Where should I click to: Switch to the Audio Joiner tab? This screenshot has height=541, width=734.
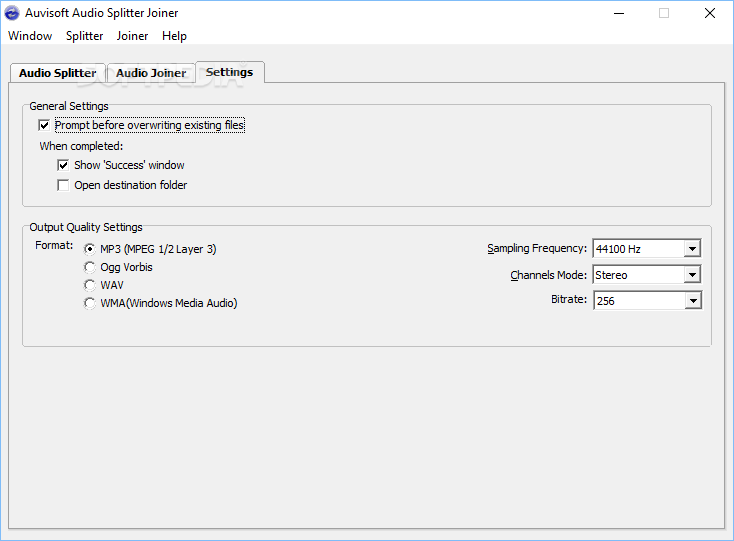[151, 73]
